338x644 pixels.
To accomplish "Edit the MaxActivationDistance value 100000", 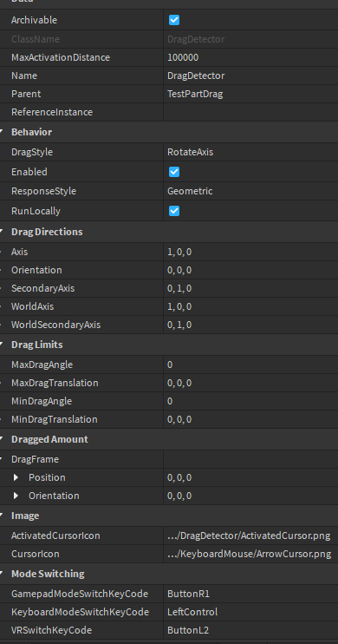I will coord(250,57).
